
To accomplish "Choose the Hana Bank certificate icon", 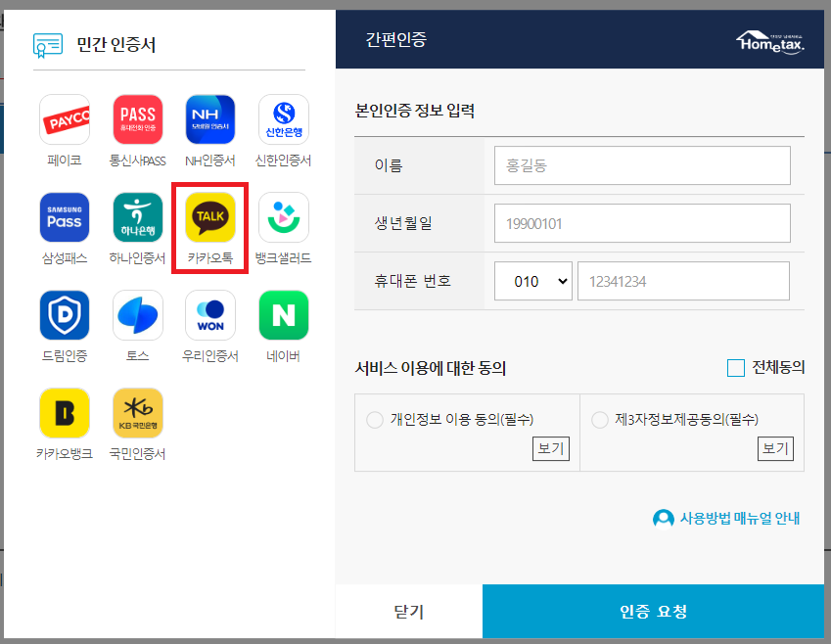I will tap(137, 217).
